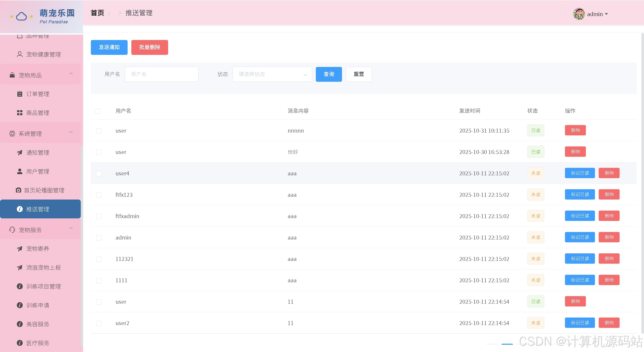Click the person icon beside 宠物健康管理
The image size is (644, 352).
[x=20, y=54]
